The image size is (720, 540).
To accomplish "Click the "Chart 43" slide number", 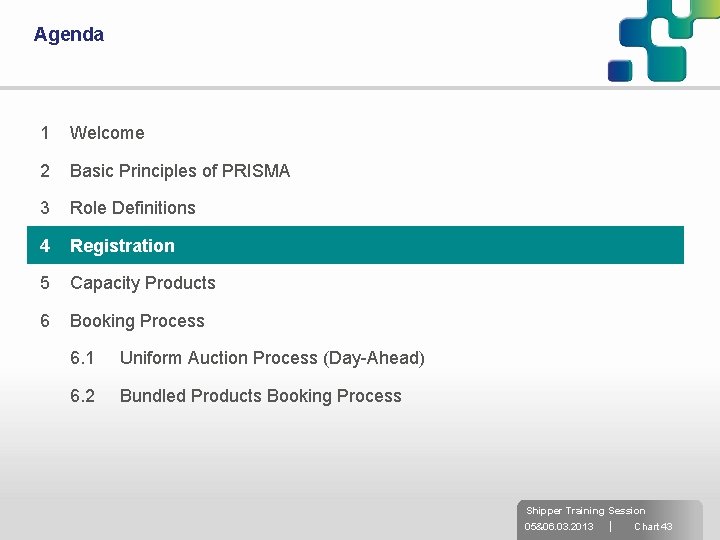I will [653, 527].
